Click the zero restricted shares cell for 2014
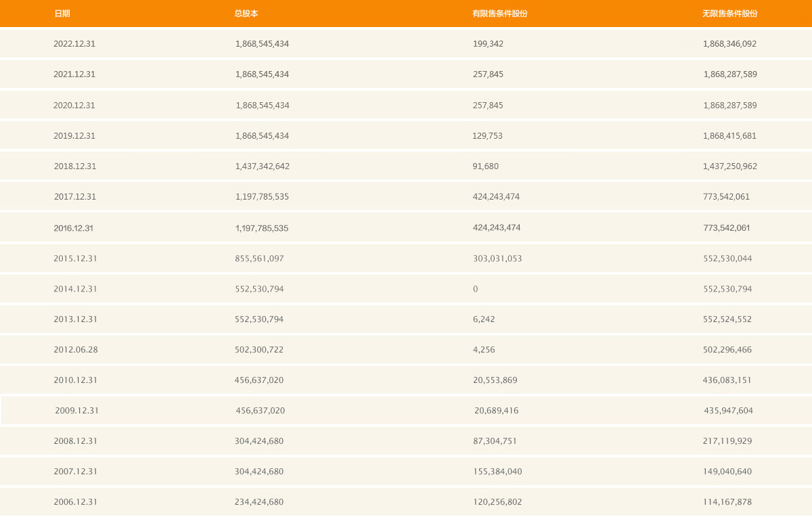Image resolution: width=812 pixels, height=521 pixels. [476, 289]
